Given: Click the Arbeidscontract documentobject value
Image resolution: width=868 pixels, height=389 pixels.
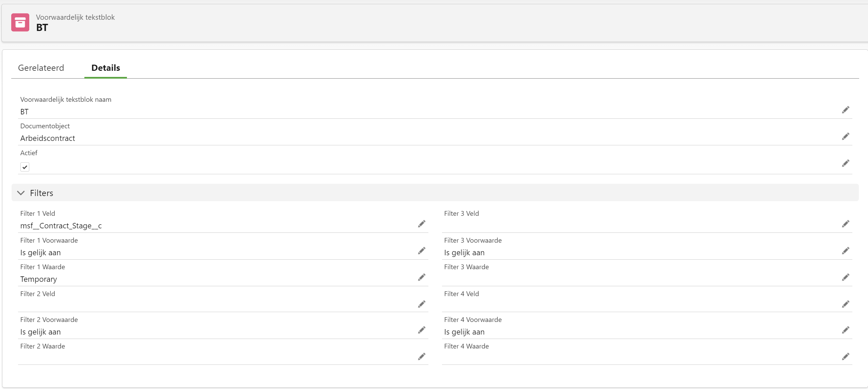Looking at the screenshot, I should point(48,138).
